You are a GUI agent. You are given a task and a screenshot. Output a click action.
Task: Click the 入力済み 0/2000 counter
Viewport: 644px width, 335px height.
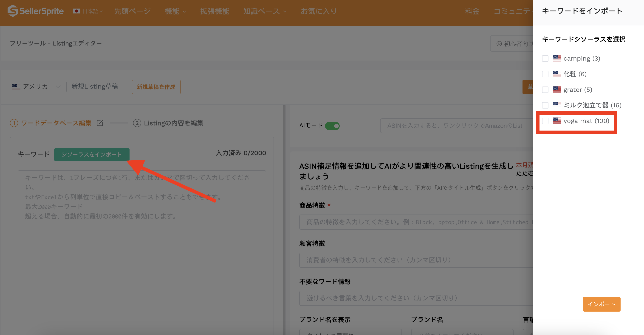241,153
